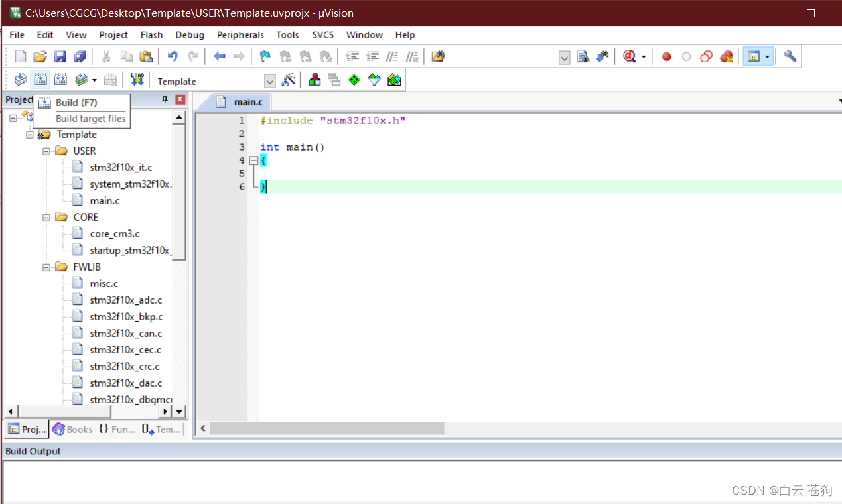Viewport: 842px width, 504px height.
Task: Place cursor on include line 1
Action: click(x=332, y=121)
